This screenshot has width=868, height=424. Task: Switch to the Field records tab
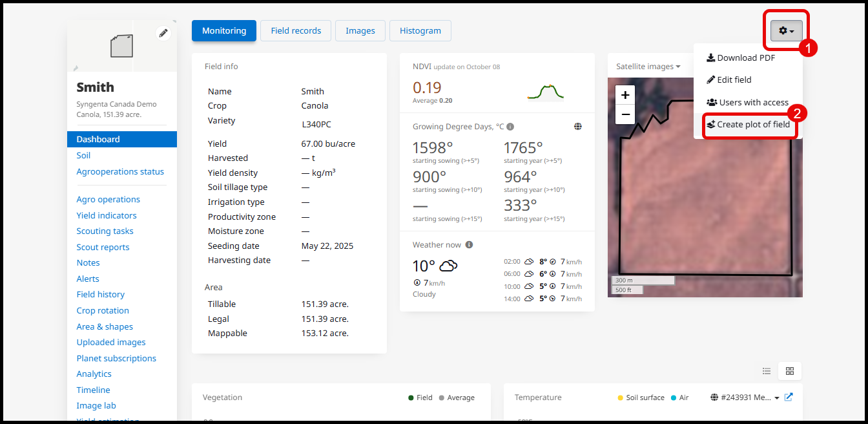pos(296,30)
